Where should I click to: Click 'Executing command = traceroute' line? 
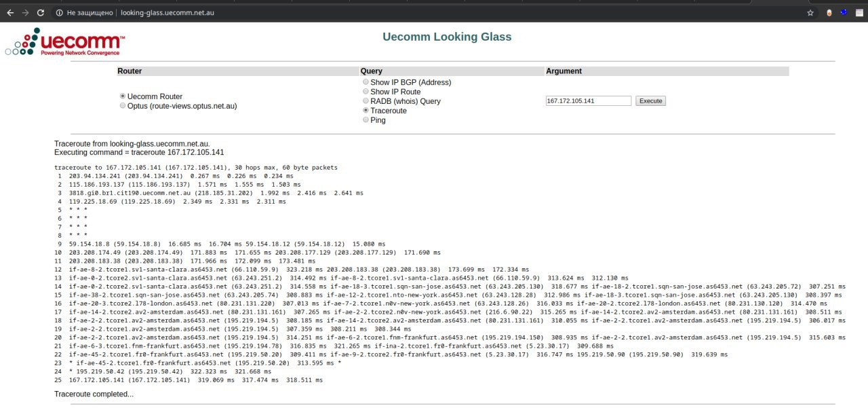click(x=139, y=153)
